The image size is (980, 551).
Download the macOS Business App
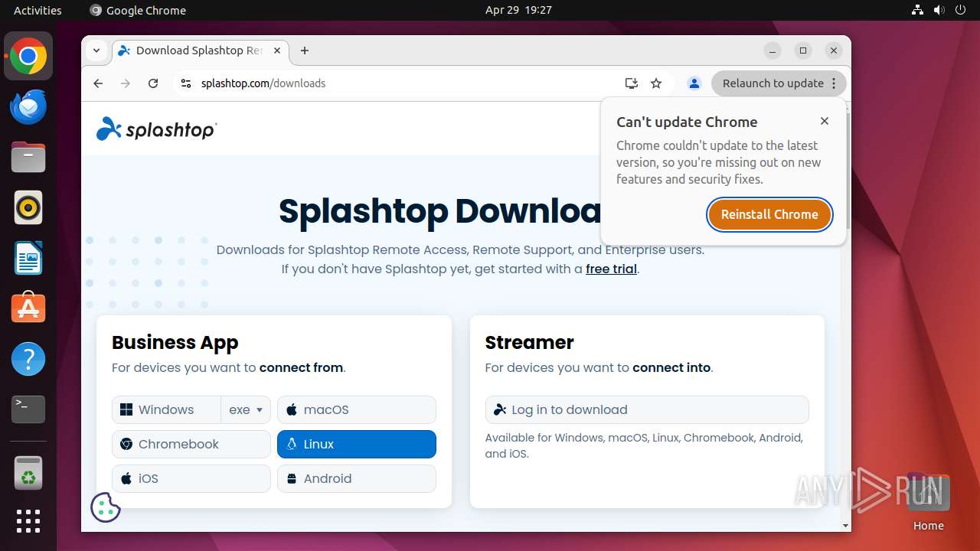pos(357,409)
